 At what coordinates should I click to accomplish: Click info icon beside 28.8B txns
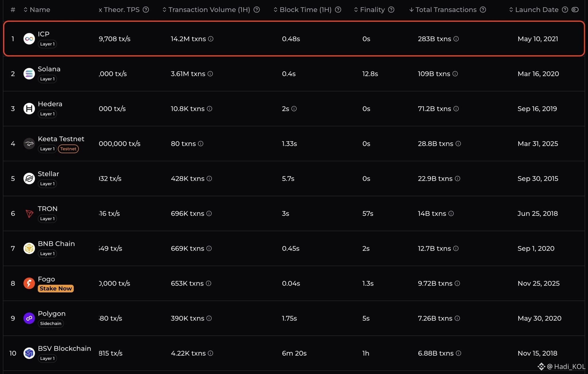click(x=458, y=144)
